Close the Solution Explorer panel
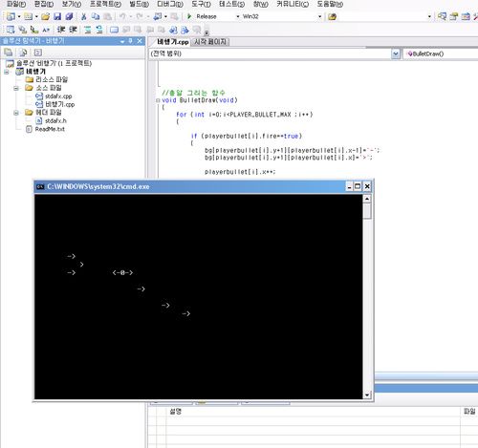Image resolution: width=478 pixels, height=448 pixels. [140, 41]
